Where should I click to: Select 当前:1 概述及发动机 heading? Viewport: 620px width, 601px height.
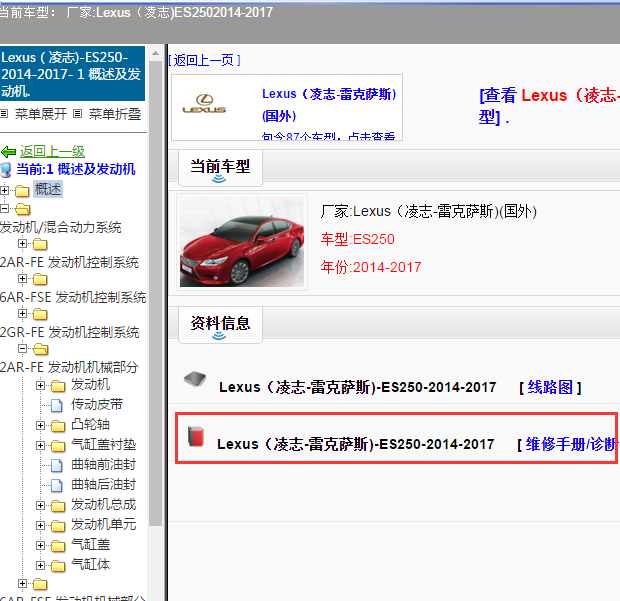pyautogui.click(x=76, y=169)
